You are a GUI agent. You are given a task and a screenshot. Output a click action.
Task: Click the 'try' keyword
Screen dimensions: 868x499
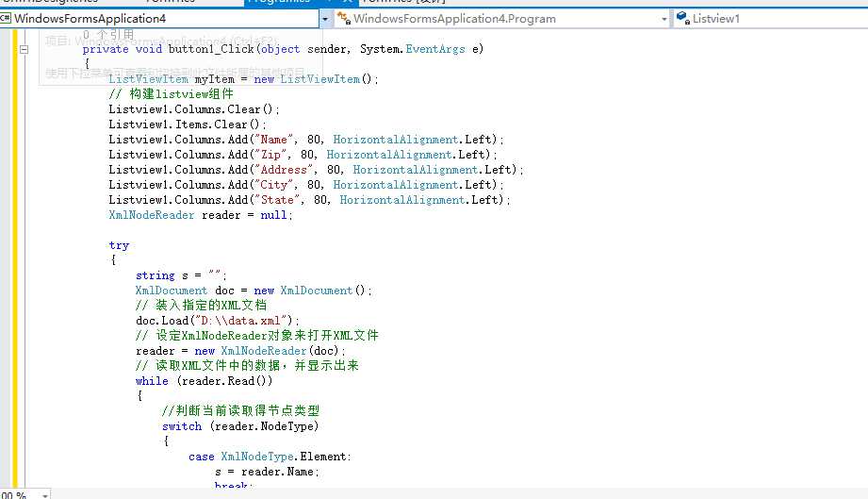click(x=119, y=245)
